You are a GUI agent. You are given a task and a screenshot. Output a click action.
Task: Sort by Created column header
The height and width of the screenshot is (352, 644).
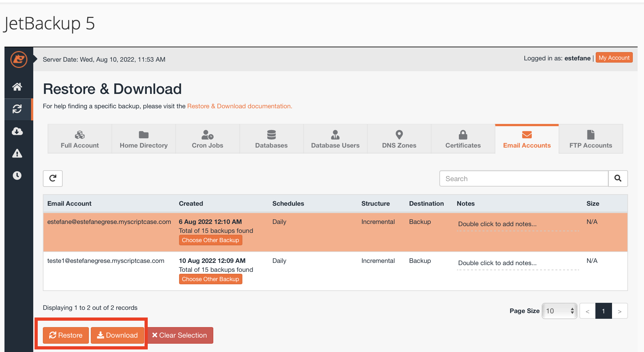coord(191,203)
